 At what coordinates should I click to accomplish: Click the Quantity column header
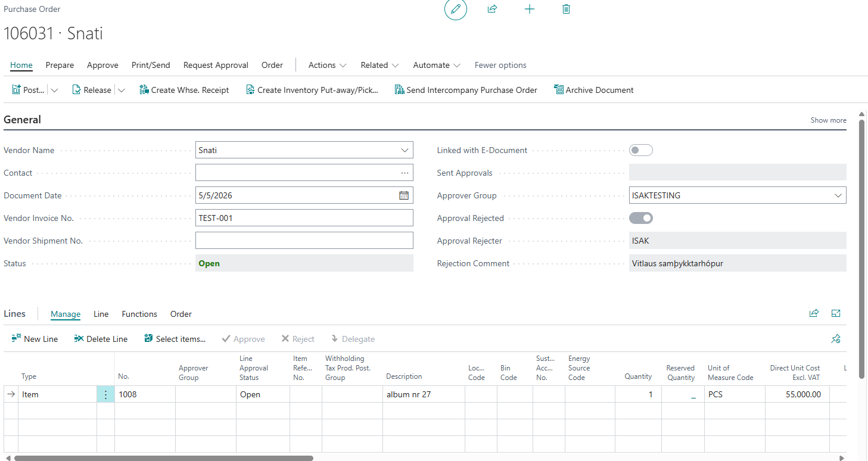coord(638,376)
